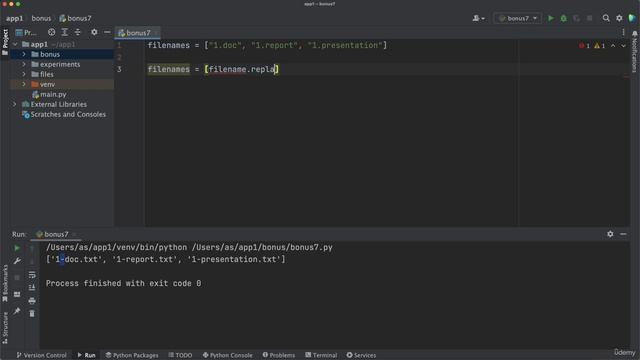This screenshot has height=360, width=640.
Task: Pin the Run tab
Action: pos(17,311)
